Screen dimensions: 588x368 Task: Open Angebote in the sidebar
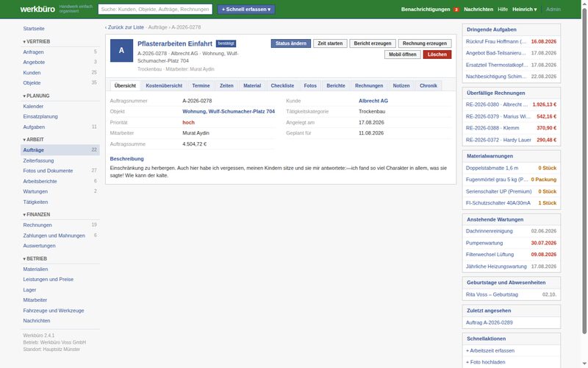pyautogui.click(x=60, y=63)
